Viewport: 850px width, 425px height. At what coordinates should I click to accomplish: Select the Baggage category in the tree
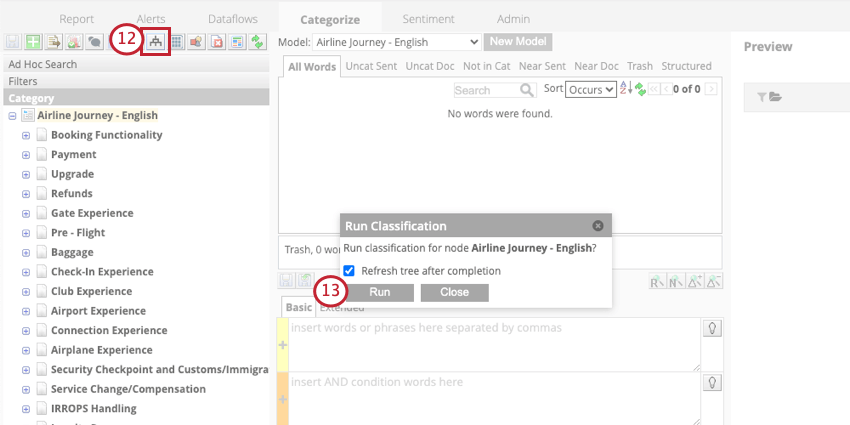click(x=72, y=252)
